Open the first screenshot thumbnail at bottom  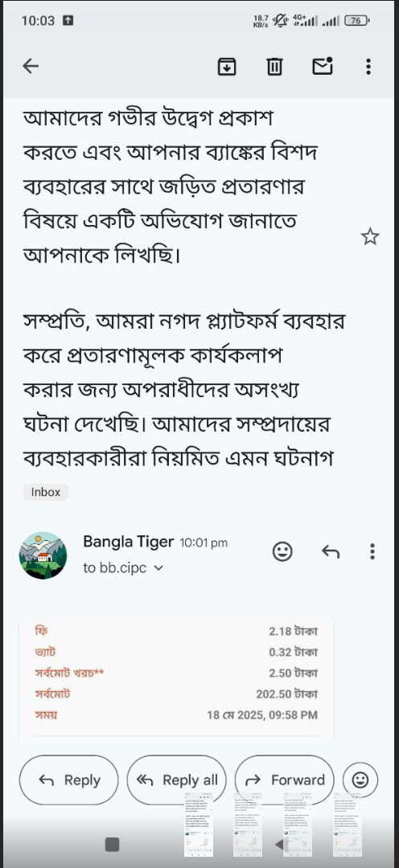pyautogui.click(x=199, y=825)
